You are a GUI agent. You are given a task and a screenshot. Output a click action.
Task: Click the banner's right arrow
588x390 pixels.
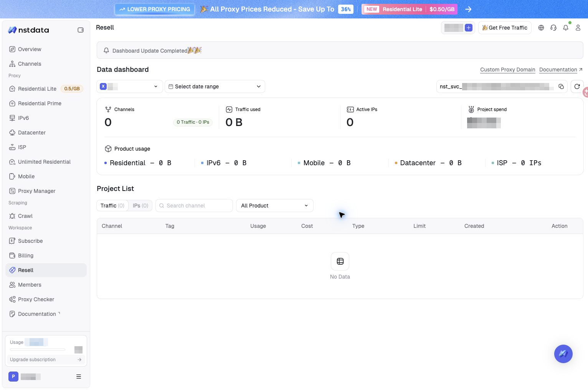tap(468, 9)
